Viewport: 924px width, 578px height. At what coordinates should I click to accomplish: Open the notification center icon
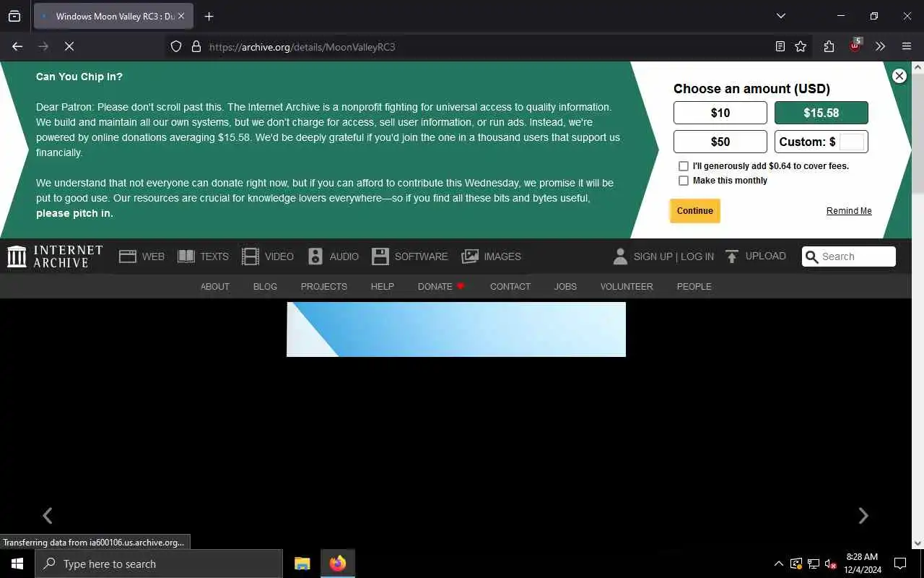click(900, 564)
